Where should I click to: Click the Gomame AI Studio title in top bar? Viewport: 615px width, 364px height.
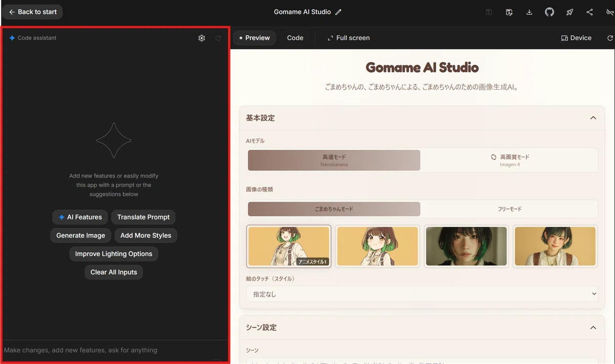point(302,12)
